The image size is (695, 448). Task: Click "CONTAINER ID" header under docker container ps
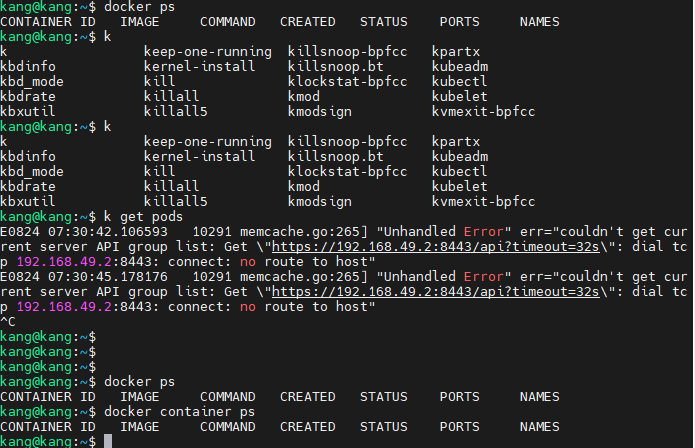[x=48, y=427]
